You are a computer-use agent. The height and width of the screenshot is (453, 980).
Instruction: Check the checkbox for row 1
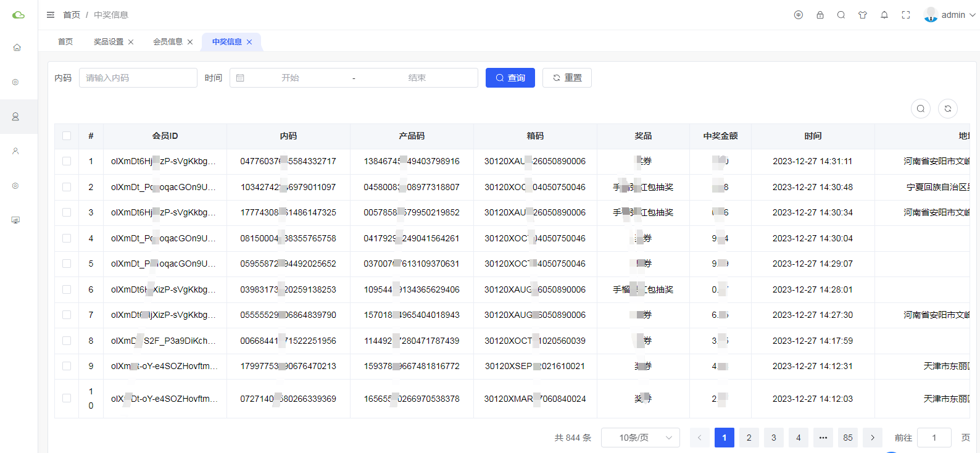pos(67,161)
